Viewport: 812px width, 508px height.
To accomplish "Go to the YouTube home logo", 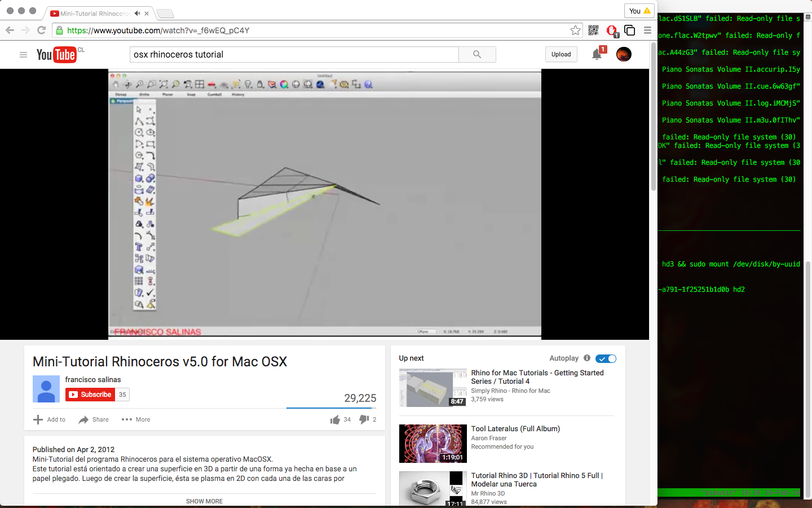I will pos(56,54).
